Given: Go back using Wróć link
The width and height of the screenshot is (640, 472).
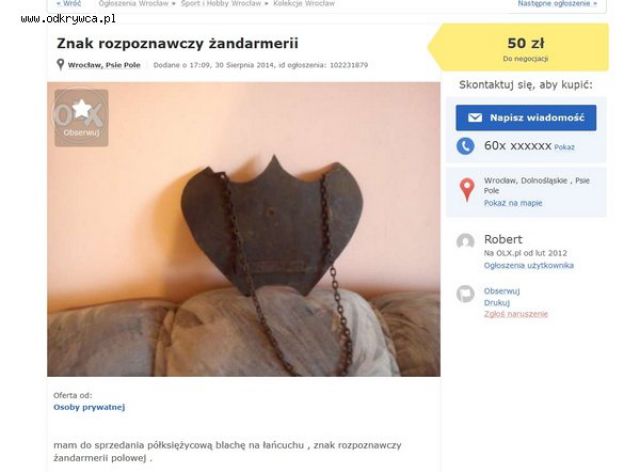Looking at the screenshot, I should coord(69,3).
